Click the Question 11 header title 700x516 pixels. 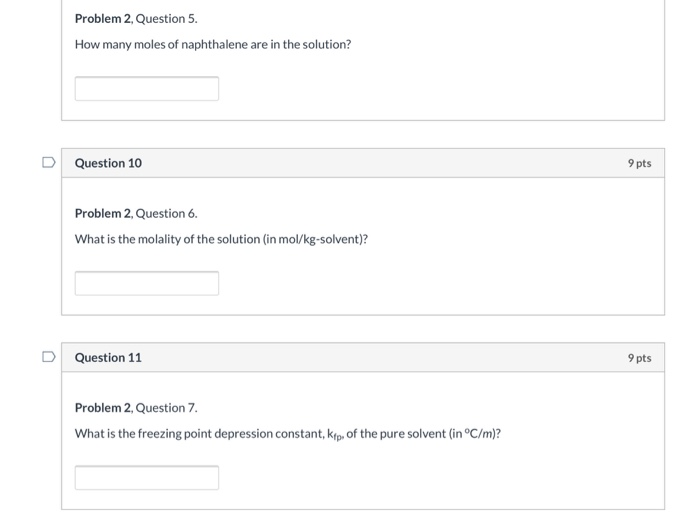[108, 358]
